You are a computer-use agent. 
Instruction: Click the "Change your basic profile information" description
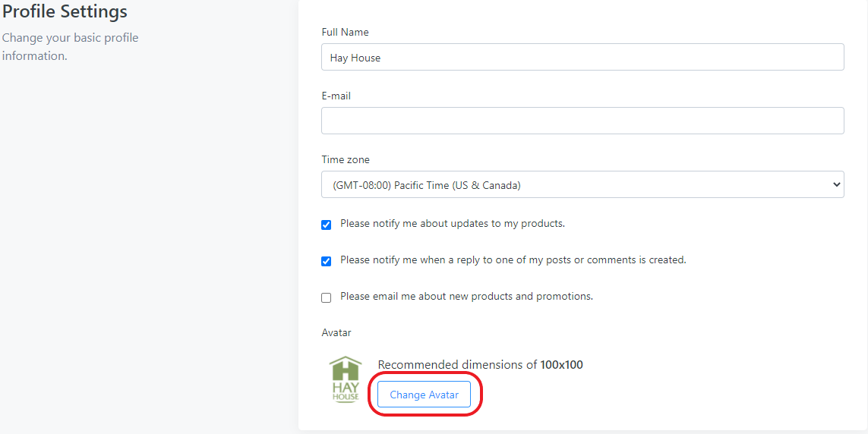pos(70,46)
